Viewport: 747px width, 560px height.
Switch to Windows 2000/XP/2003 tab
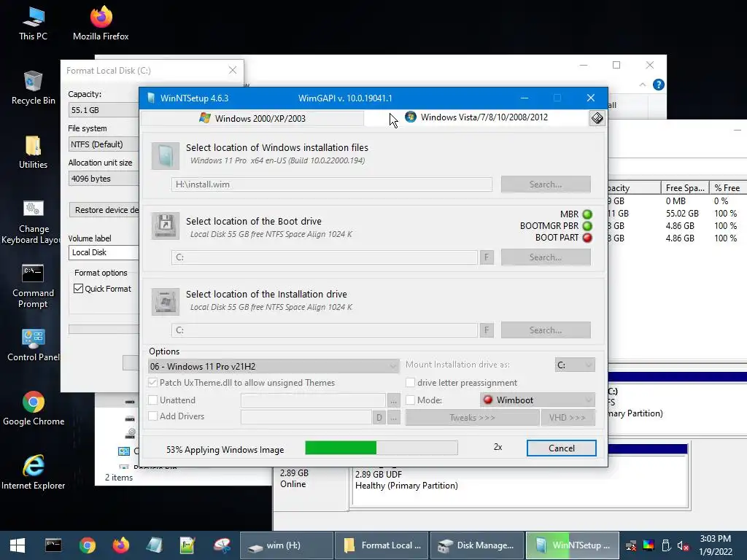(252, 118)
